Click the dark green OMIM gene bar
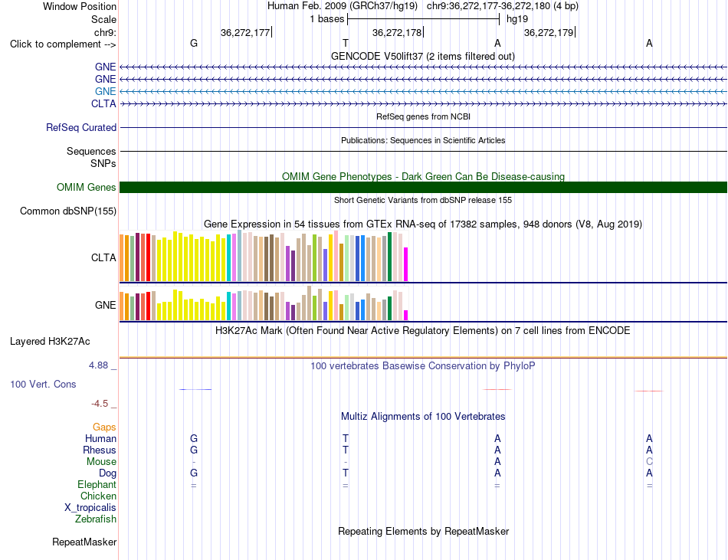The height and width of the screenshot is (560, 728). pyautogui.click(x=423, y=187)
